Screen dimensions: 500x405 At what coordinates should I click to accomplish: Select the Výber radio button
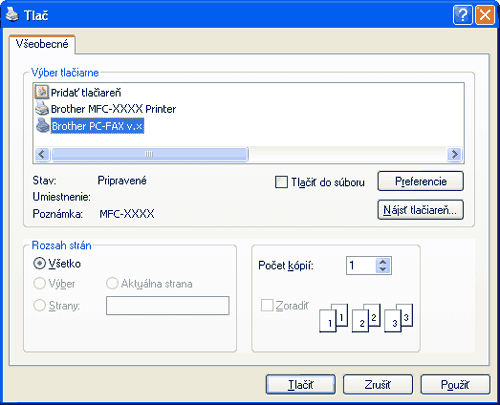click(39, 284)
